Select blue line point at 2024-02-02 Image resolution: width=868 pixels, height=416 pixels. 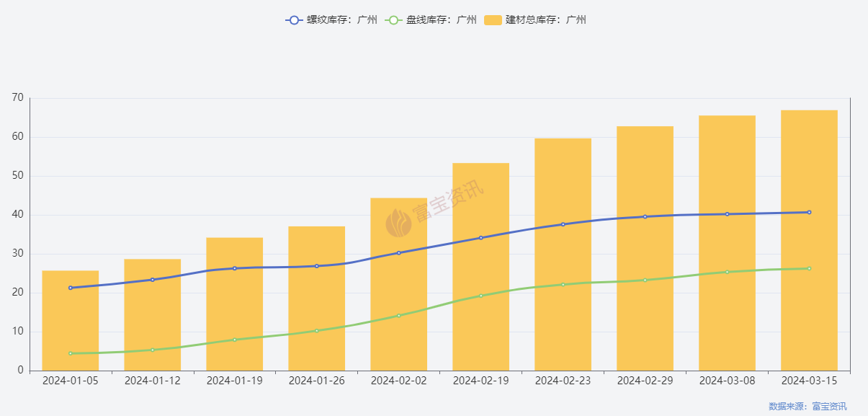point(399,253)
